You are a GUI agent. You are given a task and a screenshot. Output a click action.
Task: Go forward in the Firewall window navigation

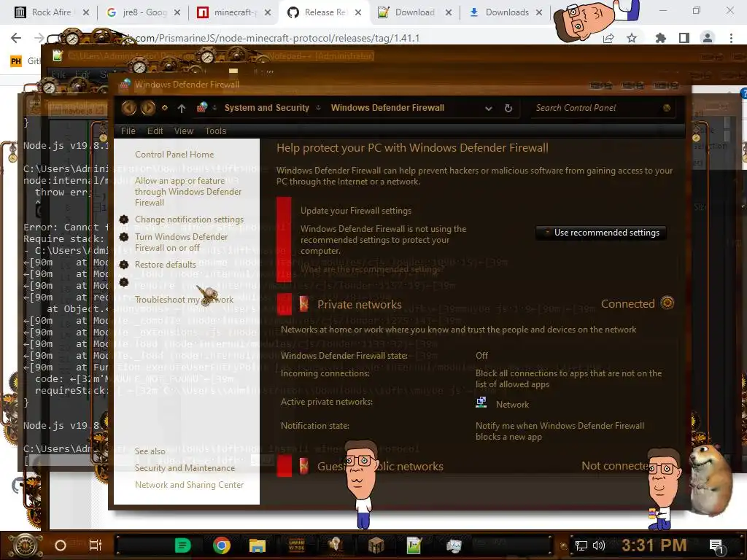[147, 108]
